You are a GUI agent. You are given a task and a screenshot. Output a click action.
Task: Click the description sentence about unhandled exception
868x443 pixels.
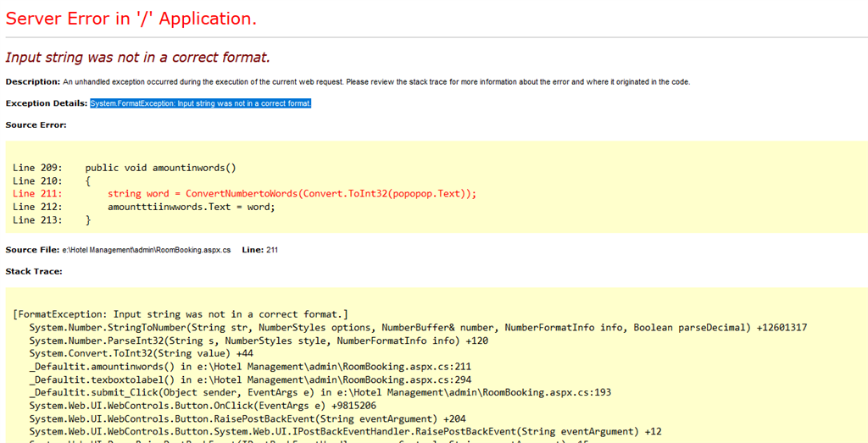[x=376, y=82]
